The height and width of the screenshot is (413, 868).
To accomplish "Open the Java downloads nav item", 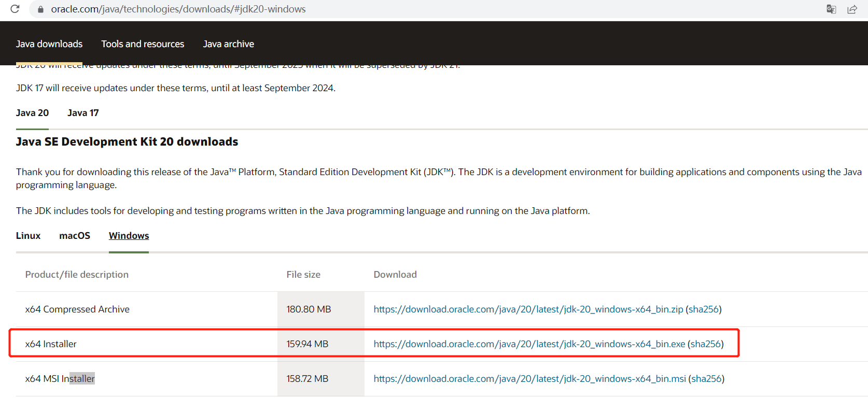I will tap(49, 44).
